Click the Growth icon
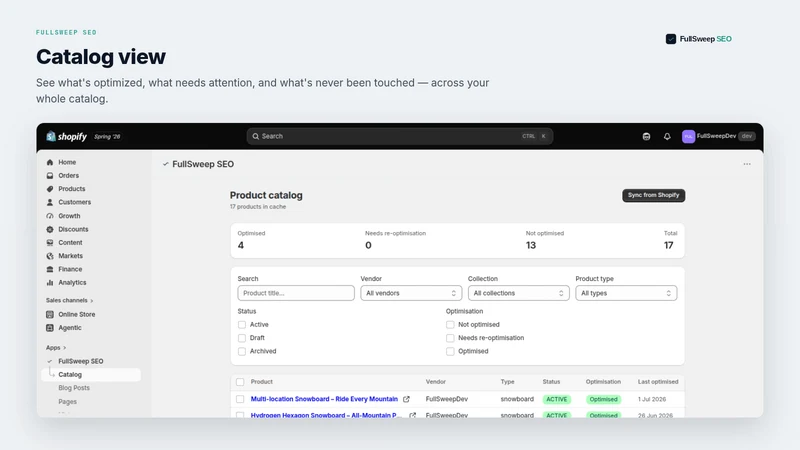800x450 pixels. point(49,216)
